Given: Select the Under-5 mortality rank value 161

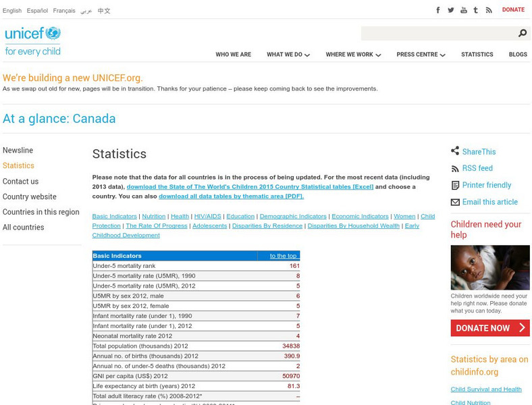Looking at the screenshot, I should 294,266.
